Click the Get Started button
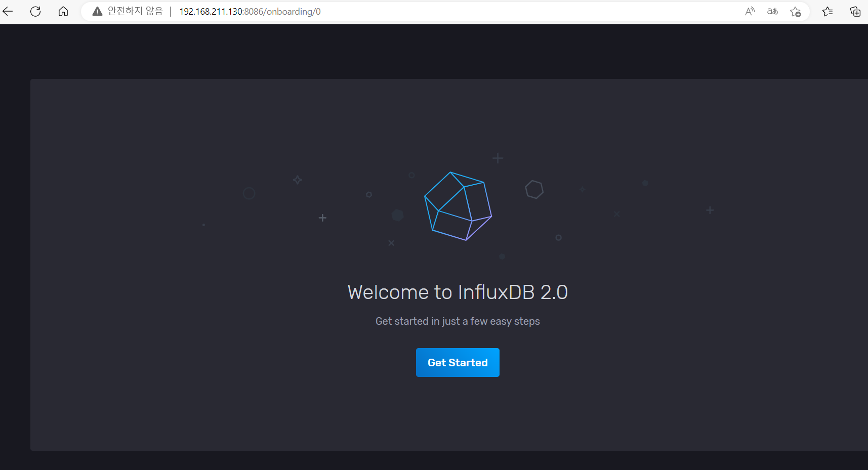The image size is (868, 470). (458, 362)
